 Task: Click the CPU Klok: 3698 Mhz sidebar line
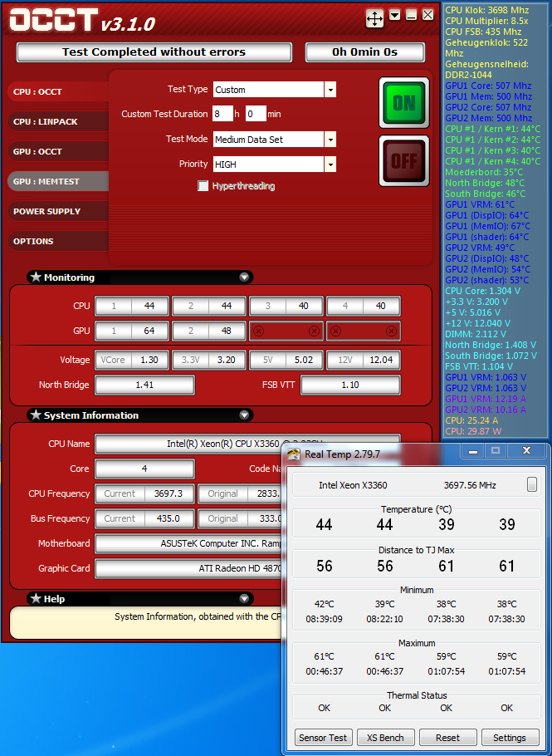[x=487, y=10]
